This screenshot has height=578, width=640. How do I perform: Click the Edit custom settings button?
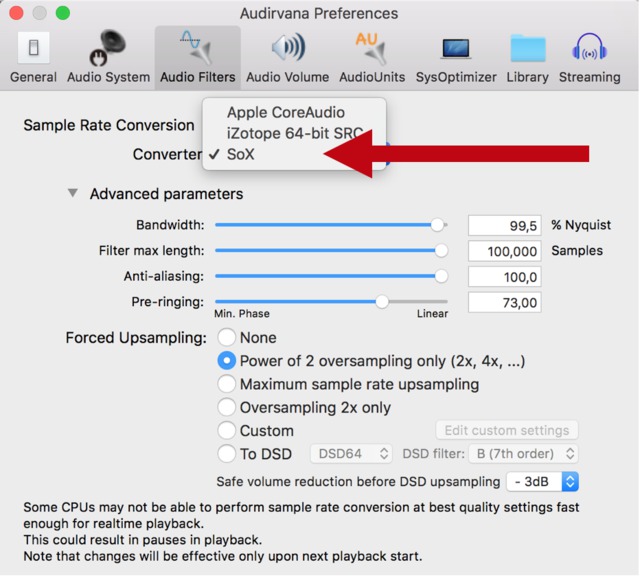[x=507, y=430]
